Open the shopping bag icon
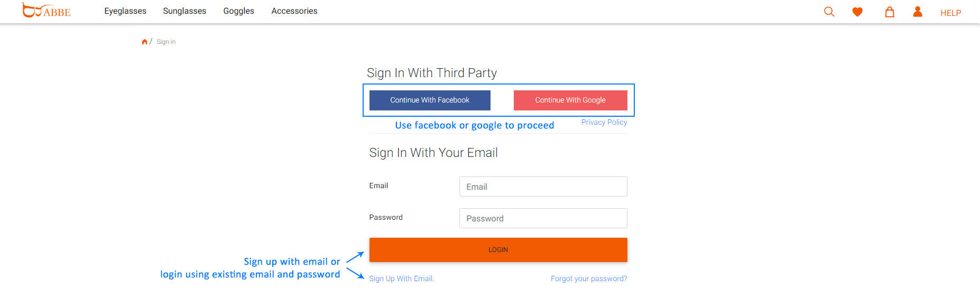This screenshot has height=298, width=980. [890, 12]
